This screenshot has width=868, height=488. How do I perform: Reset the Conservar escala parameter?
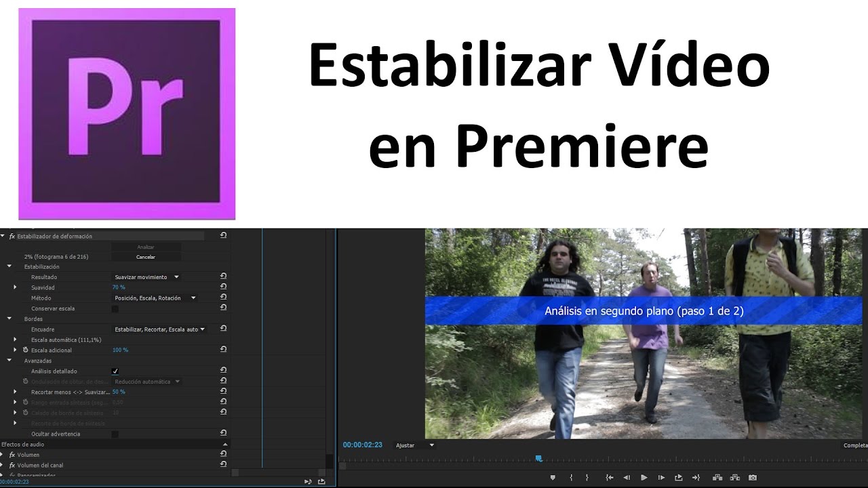pyautogui.click(x=223, y=308)
